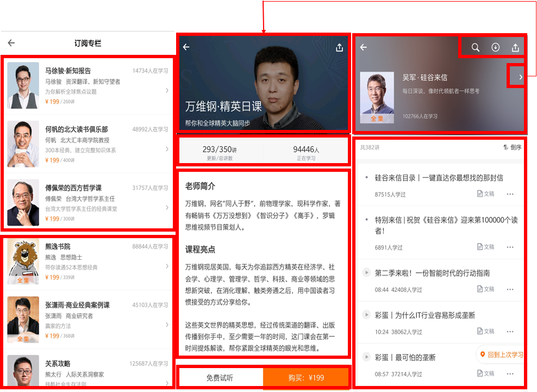Tap back arrow on 万维钢·精英日课 banner
This screenshot has width=537, height=392.
point(186,47)
